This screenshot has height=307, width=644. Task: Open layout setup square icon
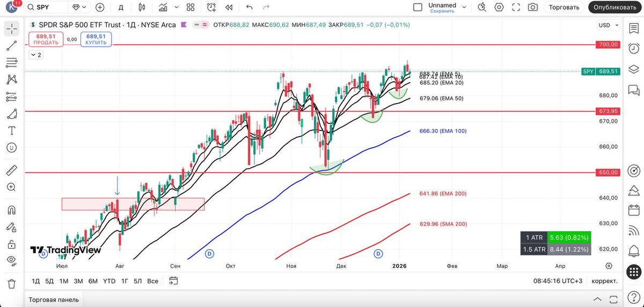tap(418, 7)
